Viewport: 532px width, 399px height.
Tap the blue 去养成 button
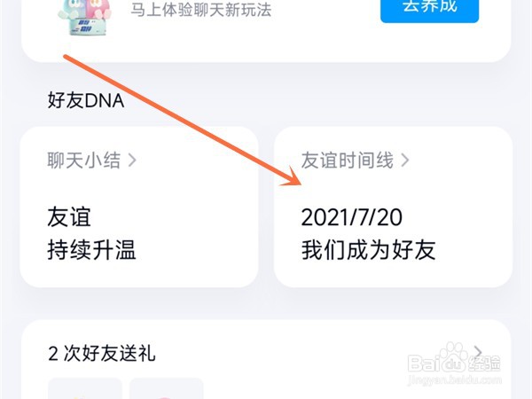point(429,9)
